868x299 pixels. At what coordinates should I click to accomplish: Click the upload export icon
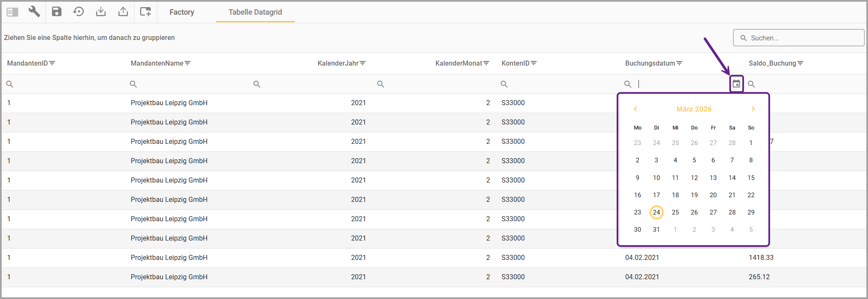[123, 12]
